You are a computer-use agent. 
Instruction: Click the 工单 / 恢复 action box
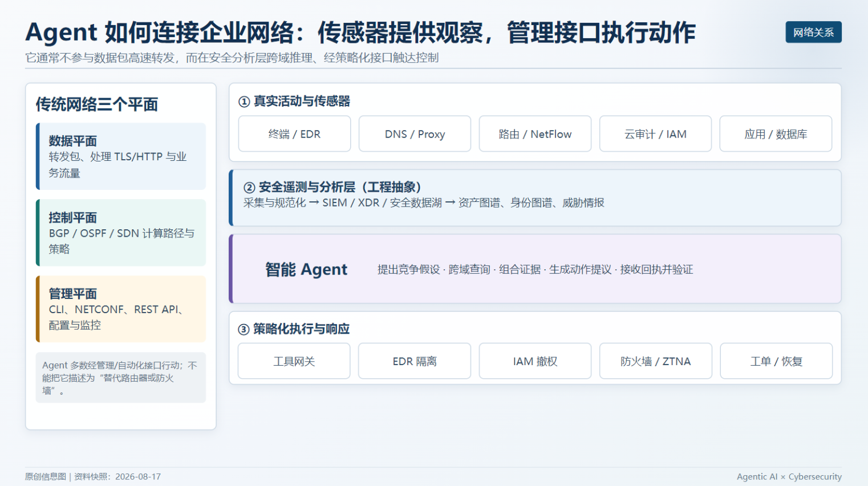coord(776,361)
